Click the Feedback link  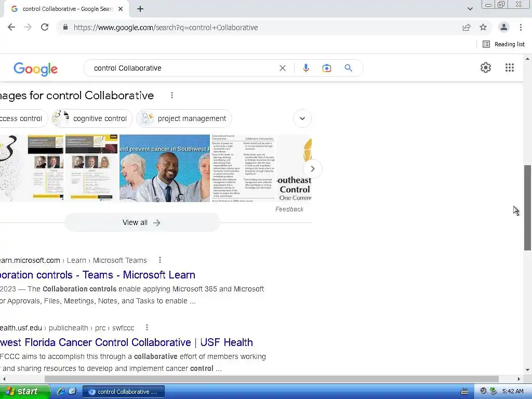tap(289, 209)
